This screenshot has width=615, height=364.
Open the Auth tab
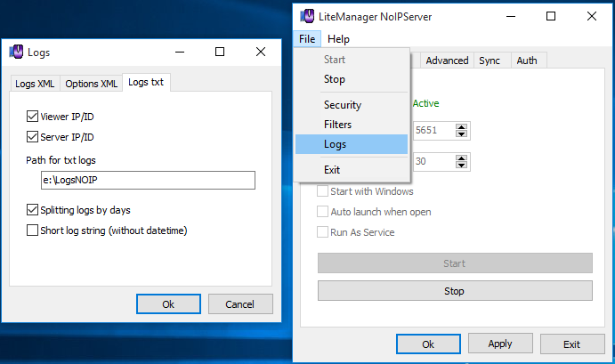tap(527, 61)
